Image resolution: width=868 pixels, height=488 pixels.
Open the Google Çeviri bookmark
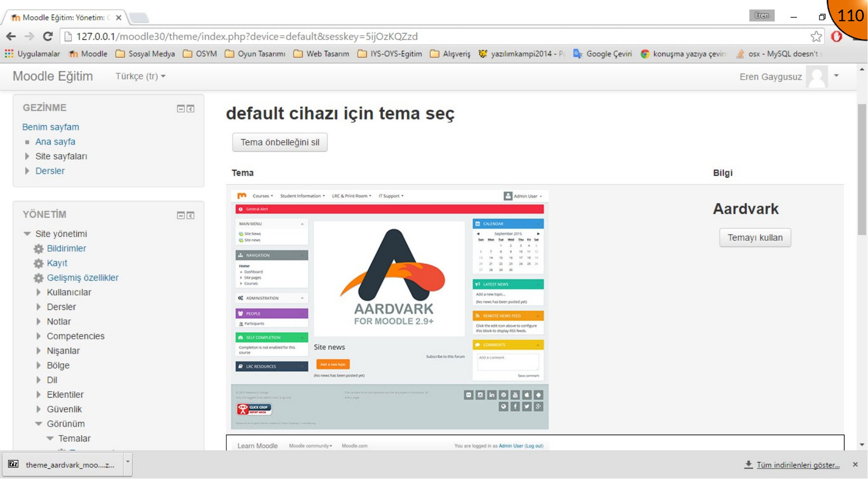(x=603, y=54)
